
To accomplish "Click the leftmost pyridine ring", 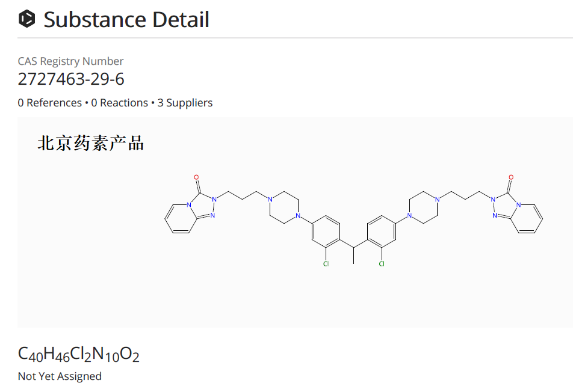I will [x=178, y=218].
